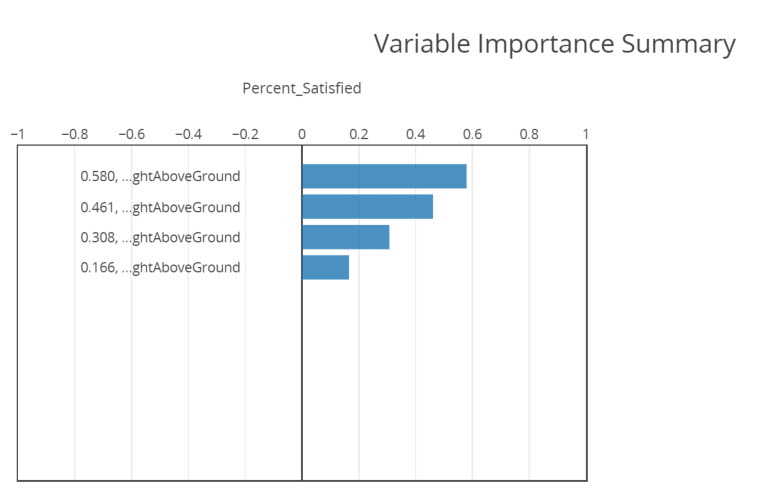This screenshot has width=775, height=498.
Task: Select the −0.6 axis tick label
Action: click(131, 133)
